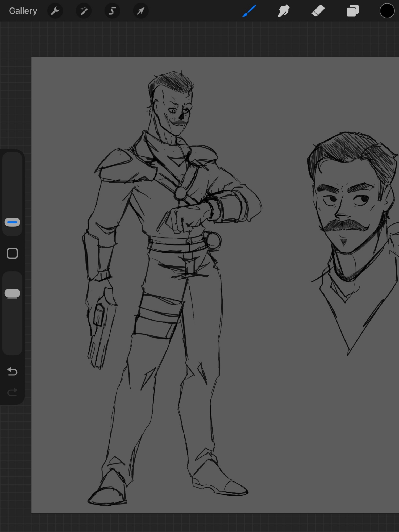The width and height of the screenshot is (399, 532).
Task: Select the Brush tool
Action: click(249, 11)
